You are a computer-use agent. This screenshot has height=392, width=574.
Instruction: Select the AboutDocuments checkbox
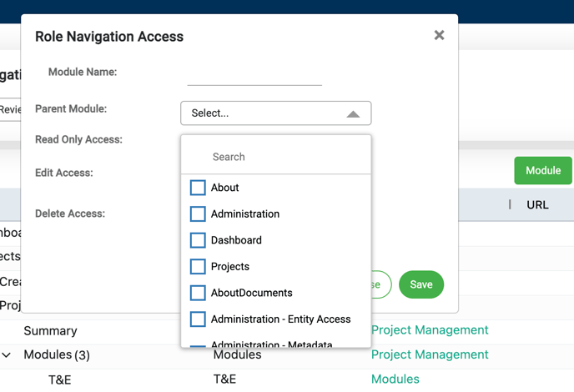tap(198, 293)
